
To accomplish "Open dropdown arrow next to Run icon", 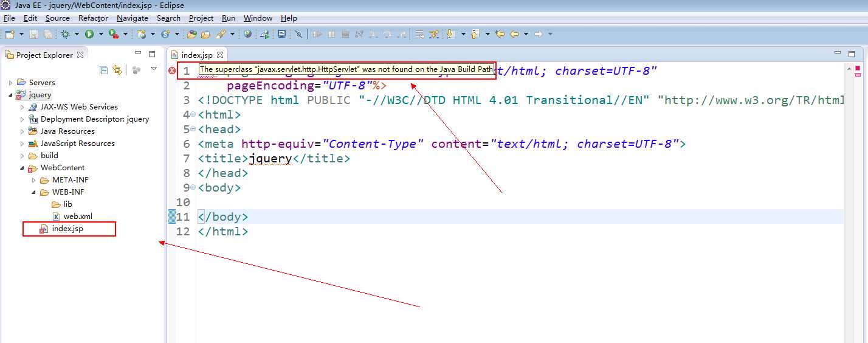I will [101, 34].
